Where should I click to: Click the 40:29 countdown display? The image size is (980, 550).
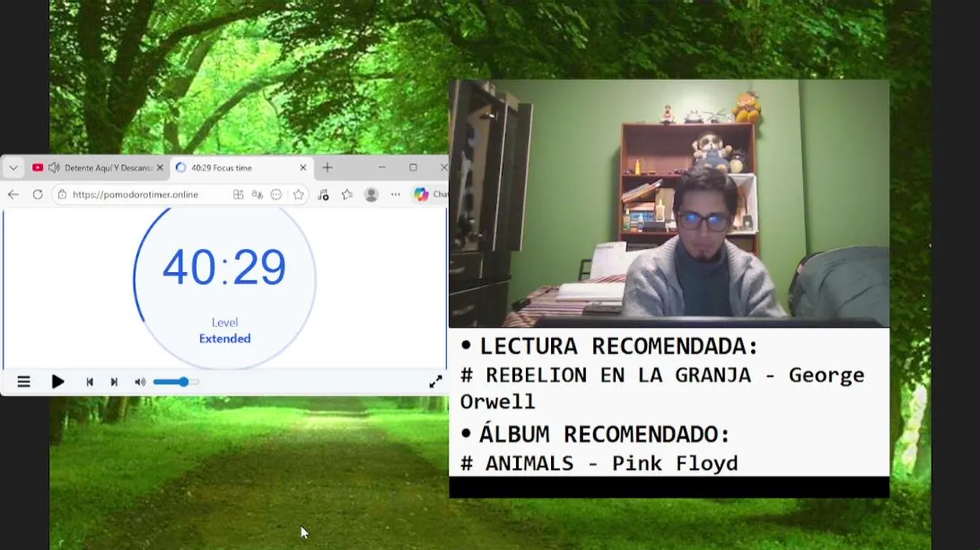[224, 267]
